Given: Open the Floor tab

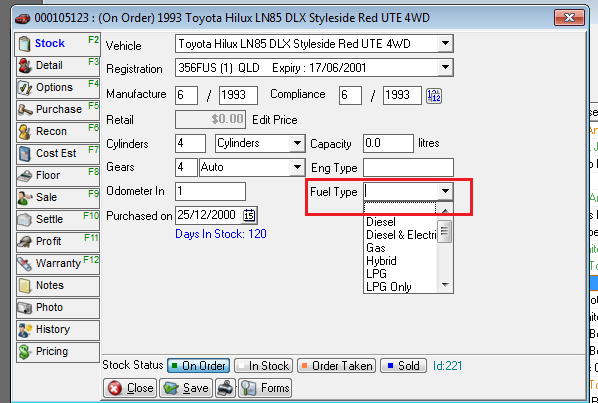Looking at the screenshot, I should (x=58, y=176).
